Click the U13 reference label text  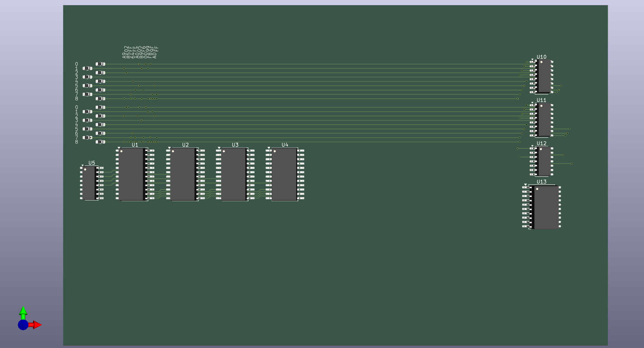pyautogui.click(x=541, y=182)
